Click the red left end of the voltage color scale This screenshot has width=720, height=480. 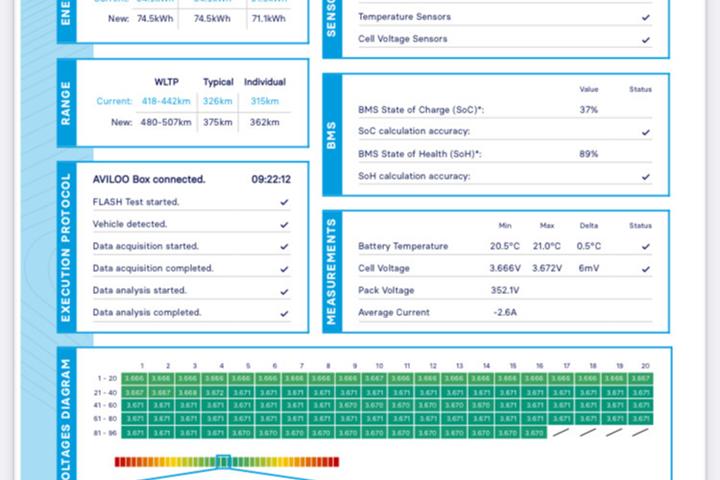(x=118, y=462)
